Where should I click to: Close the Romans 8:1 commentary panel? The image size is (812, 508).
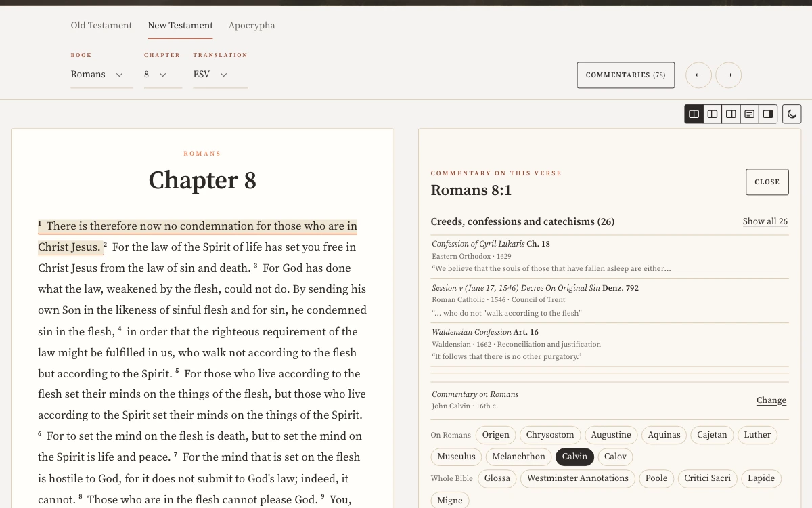767,182
